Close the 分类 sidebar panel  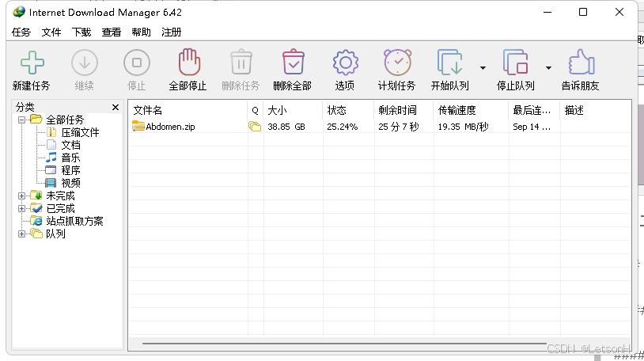click(x=116, y=108)
